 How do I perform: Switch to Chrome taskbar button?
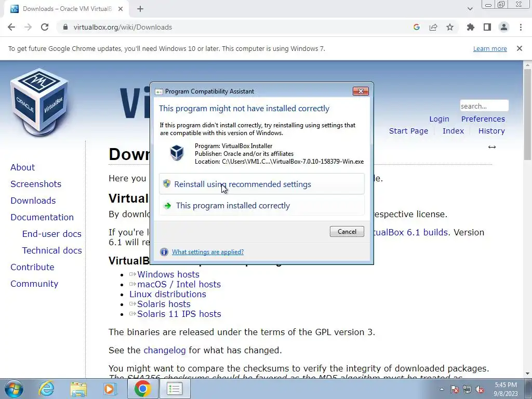point(142,389)
